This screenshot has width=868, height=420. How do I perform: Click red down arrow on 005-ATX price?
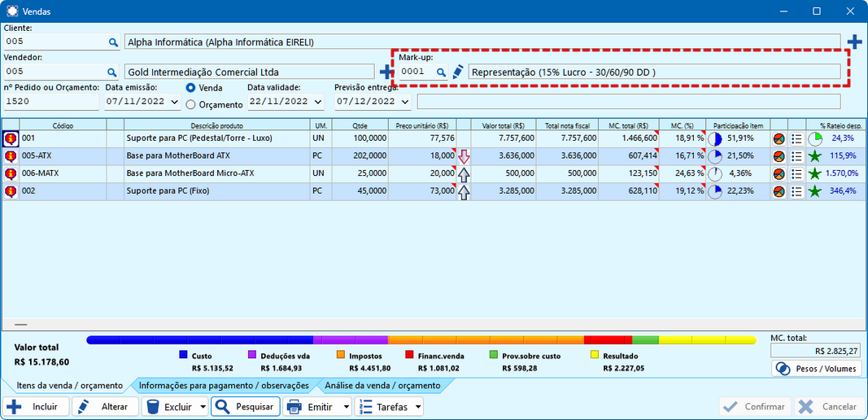coord(464,157)
